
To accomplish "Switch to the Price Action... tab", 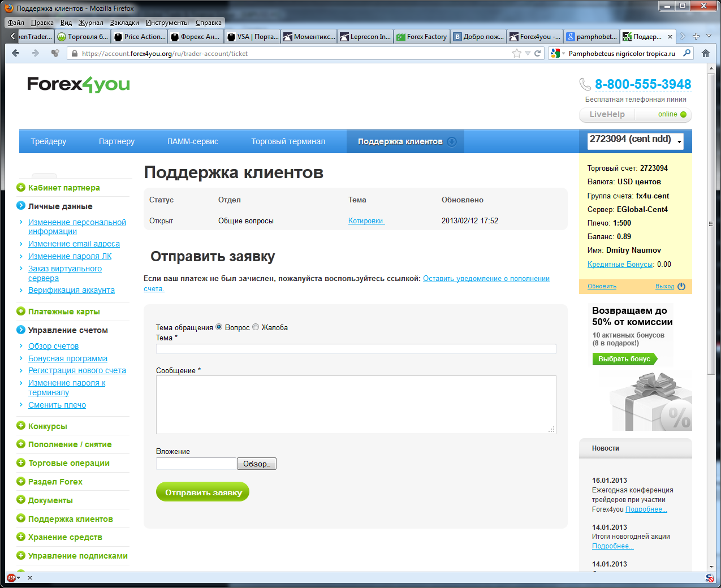I will pos(139,36).
